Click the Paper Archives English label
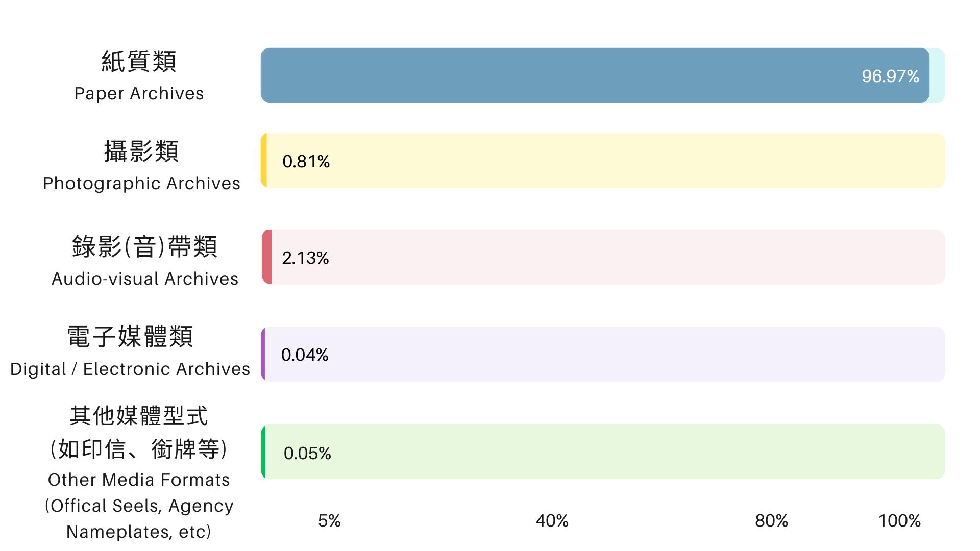 pyautogui.click(x=139, y=94)
